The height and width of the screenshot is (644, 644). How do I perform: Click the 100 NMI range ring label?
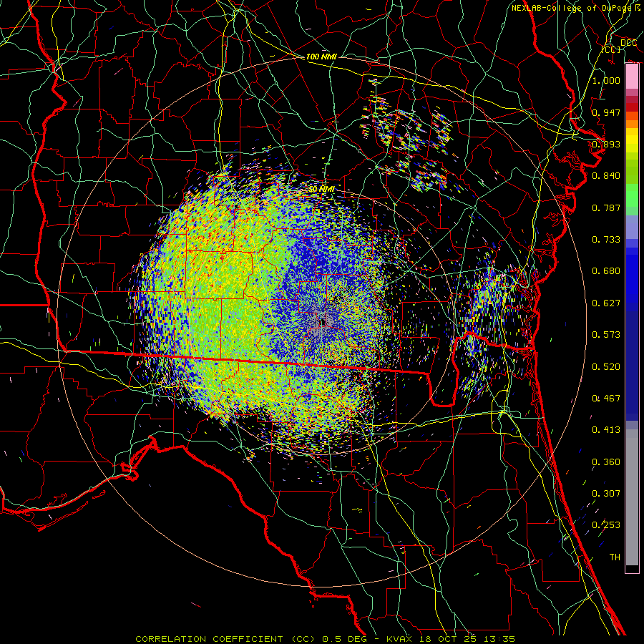point(321,57)
